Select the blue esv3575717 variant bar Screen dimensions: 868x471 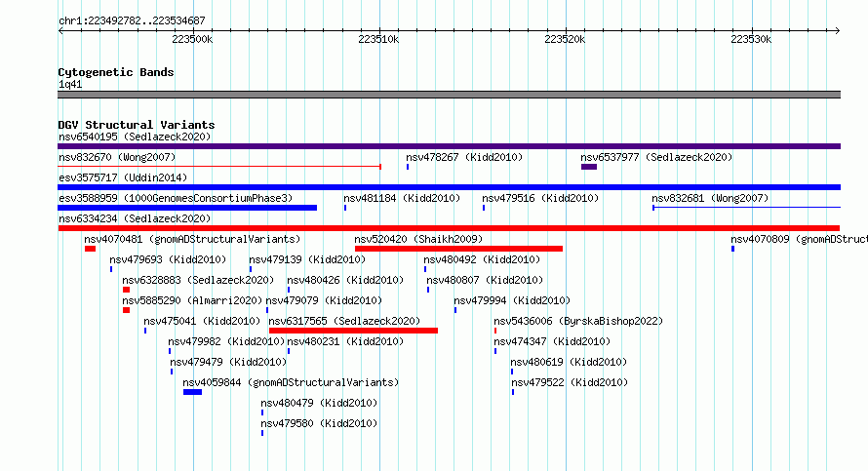tap(449, 187)
